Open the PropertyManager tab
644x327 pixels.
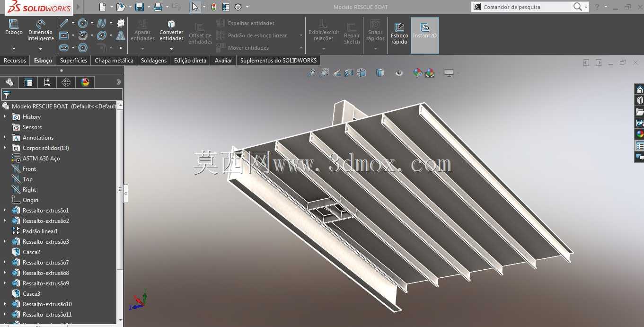[x=28, y=82]
